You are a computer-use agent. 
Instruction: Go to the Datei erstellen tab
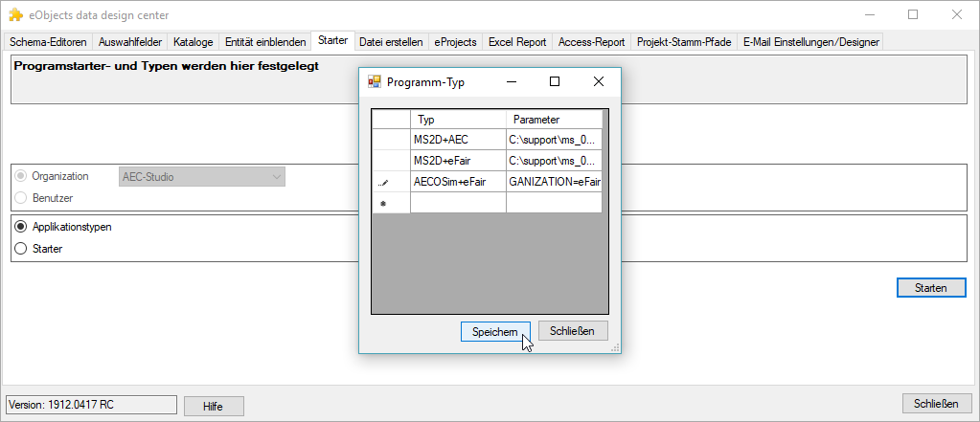tap(392, 42)
